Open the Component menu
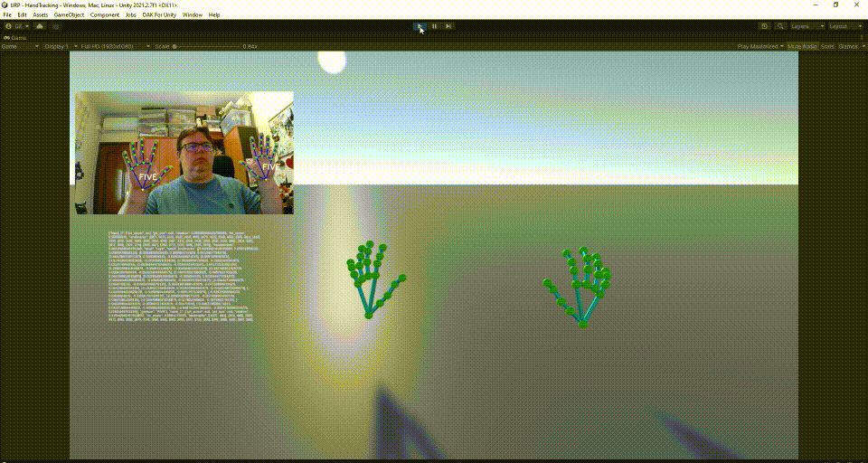Screen dimensions: 868x463 click(x=105, y=15)
